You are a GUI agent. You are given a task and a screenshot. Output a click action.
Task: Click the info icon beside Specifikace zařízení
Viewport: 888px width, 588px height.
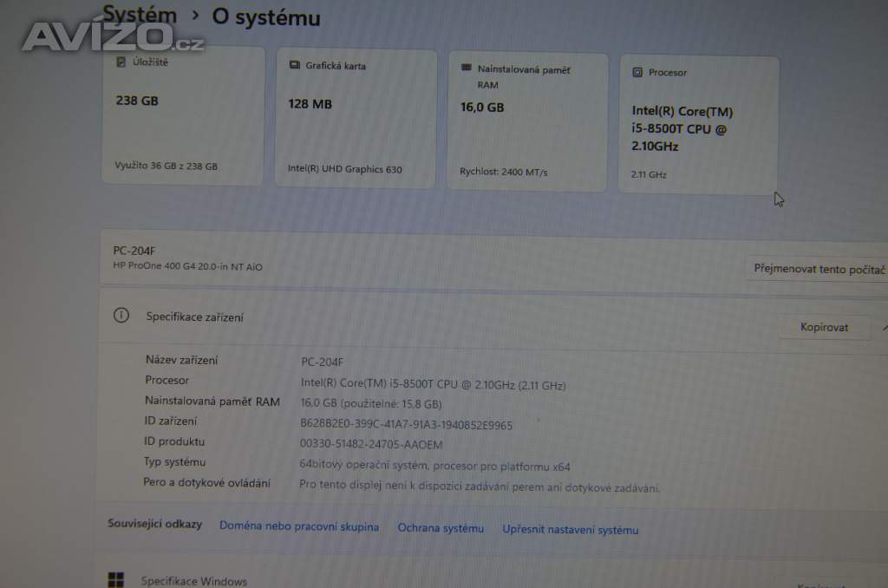coord(121,316)
